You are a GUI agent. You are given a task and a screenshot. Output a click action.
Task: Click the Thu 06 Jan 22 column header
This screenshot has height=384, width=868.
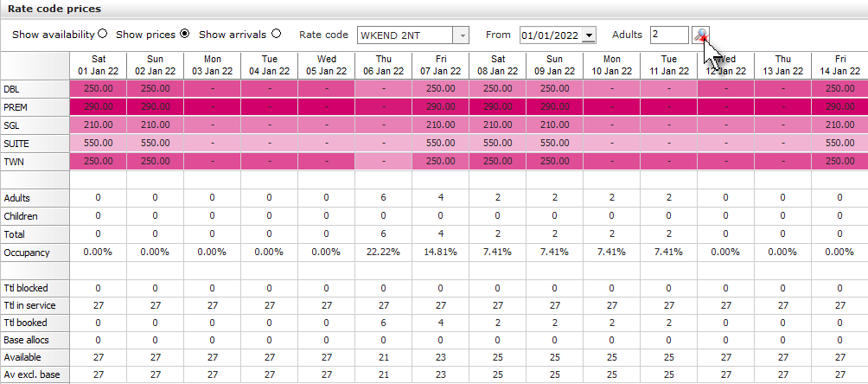384,66
